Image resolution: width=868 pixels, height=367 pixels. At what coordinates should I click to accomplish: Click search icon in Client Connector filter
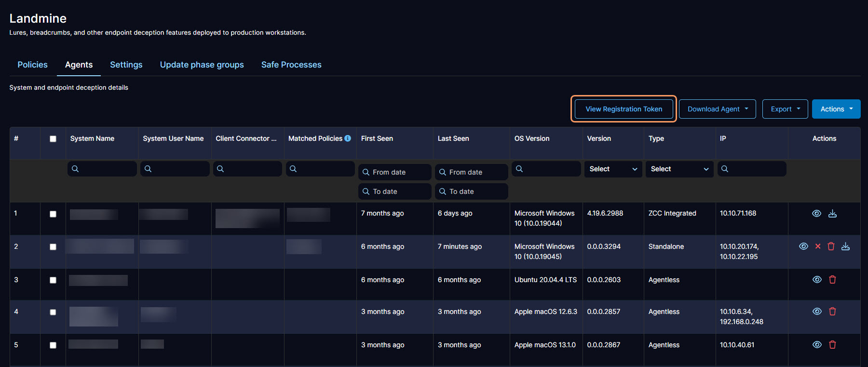tap(220, 169)
